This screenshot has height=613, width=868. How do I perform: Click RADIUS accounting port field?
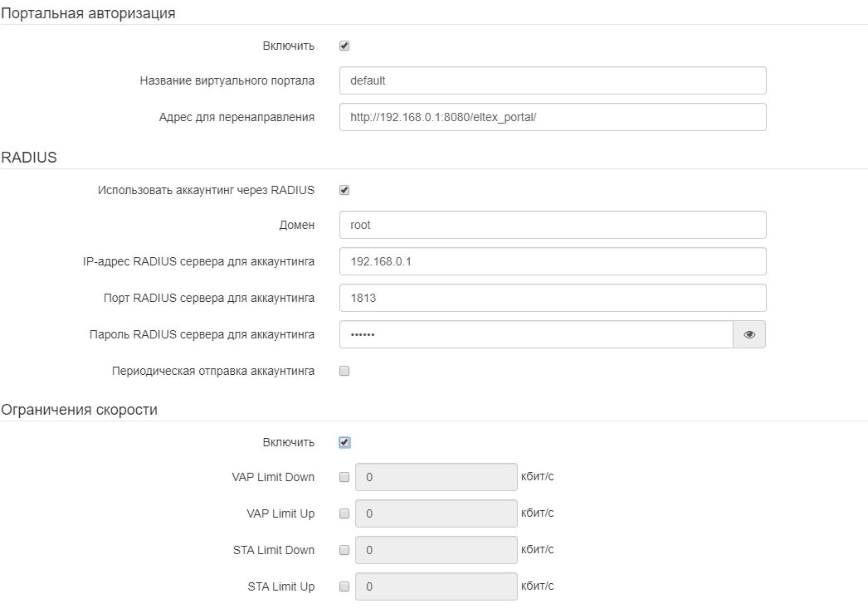[x=553, y=298]
